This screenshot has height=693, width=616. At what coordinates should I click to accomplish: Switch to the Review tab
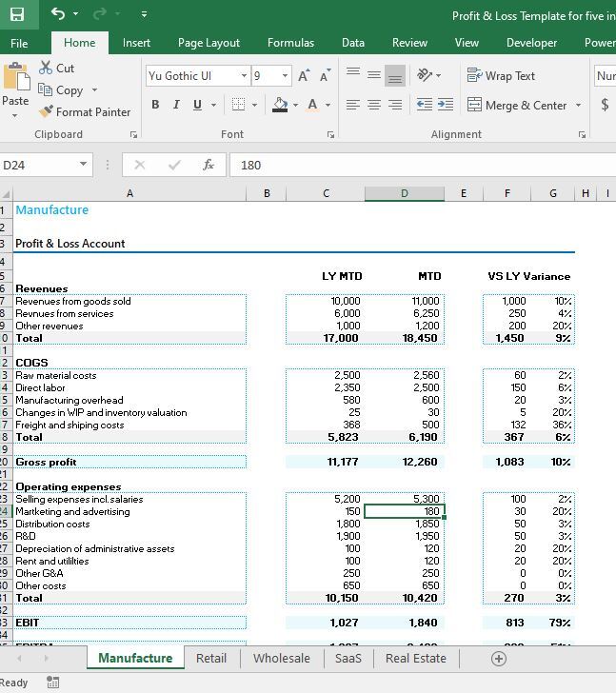click(409, 43)
